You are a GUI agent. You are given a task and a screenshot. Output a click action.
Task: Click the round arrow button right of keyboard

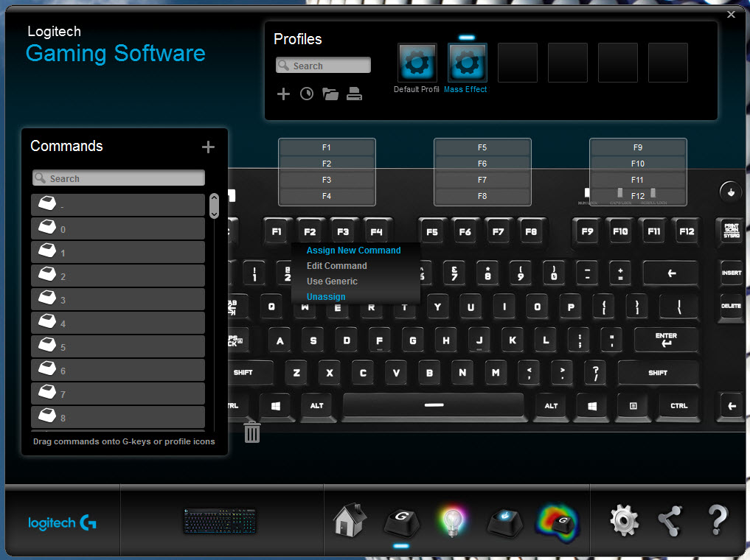[730, 192]
